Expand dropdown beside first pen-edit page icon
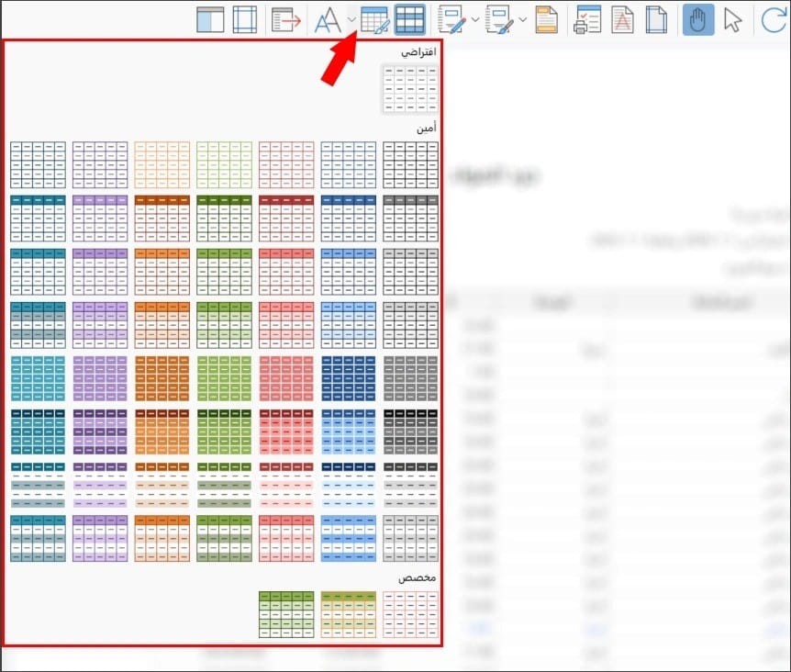 pyautogui.click(x=474, y=19)
